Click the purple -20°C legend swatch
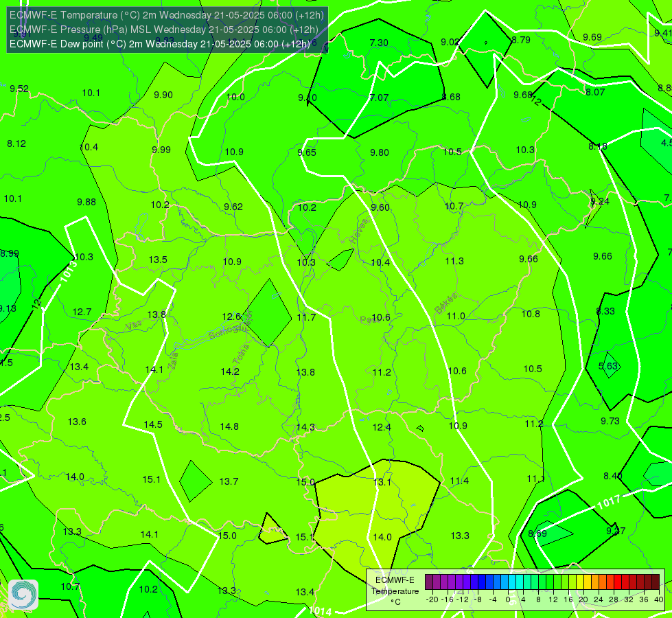 (429, 582)
